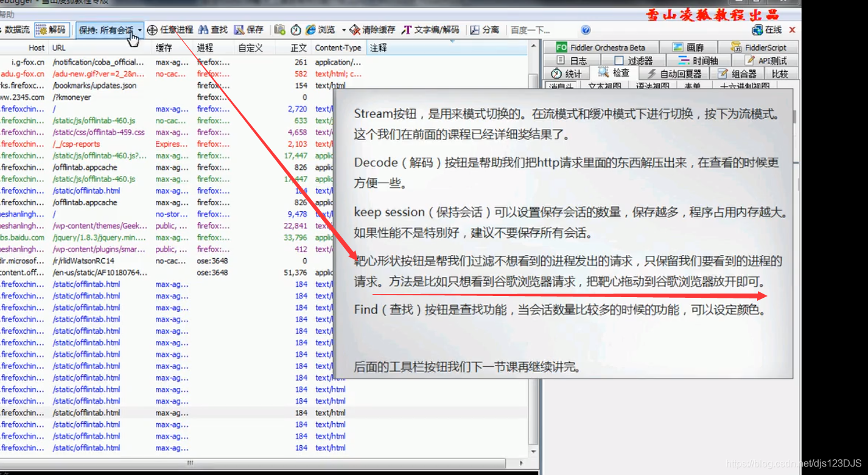Sort by the 正文 column header

coord(293,47)
